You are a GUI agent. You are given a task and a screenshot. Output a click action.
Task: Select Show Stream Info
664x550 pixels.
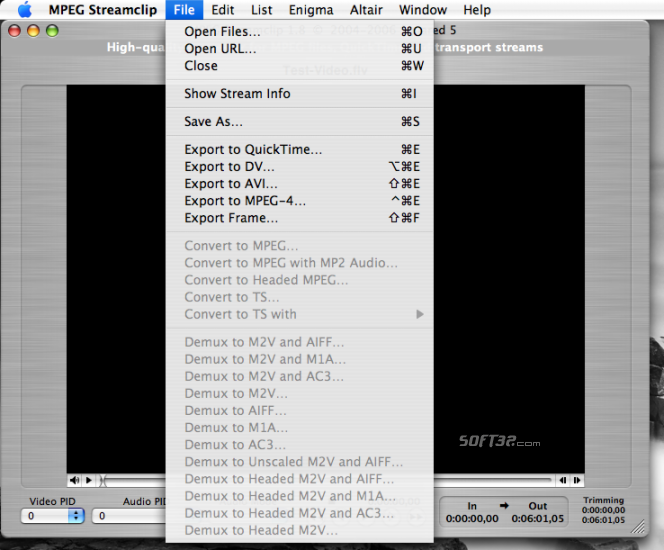click(299, 94)
